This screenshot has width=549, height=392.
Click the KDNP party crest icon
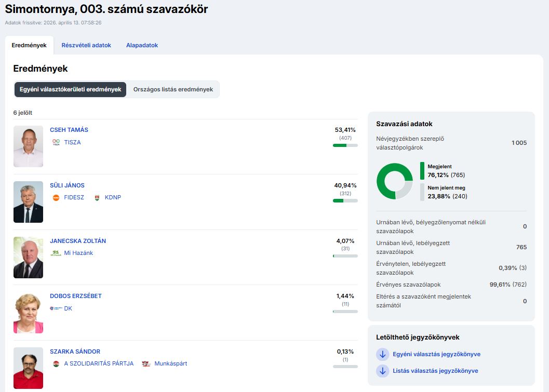tap(97, 198)
